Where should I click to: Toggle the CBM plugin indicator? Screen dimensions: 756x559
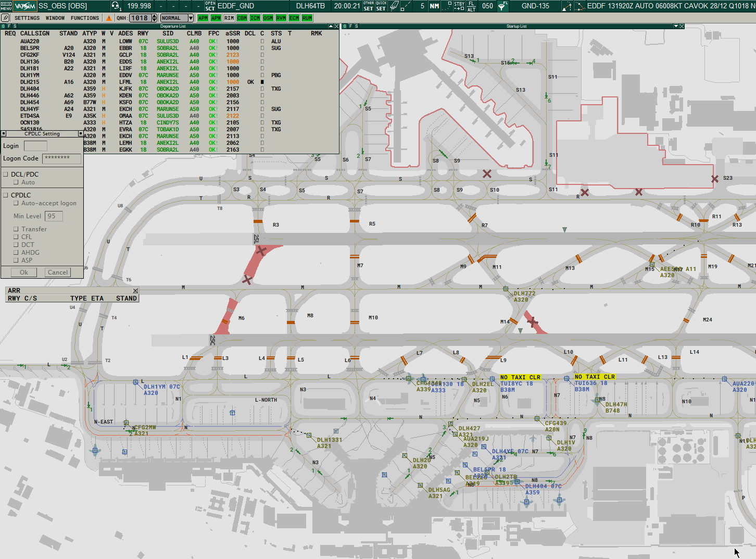pos(242,18)
